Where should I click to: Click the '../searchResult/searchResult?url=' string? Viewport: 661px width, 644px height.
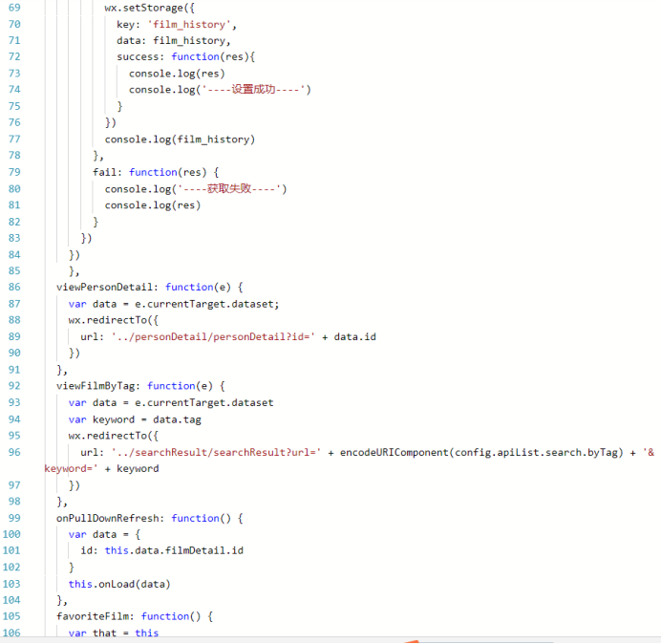[216, 453]
